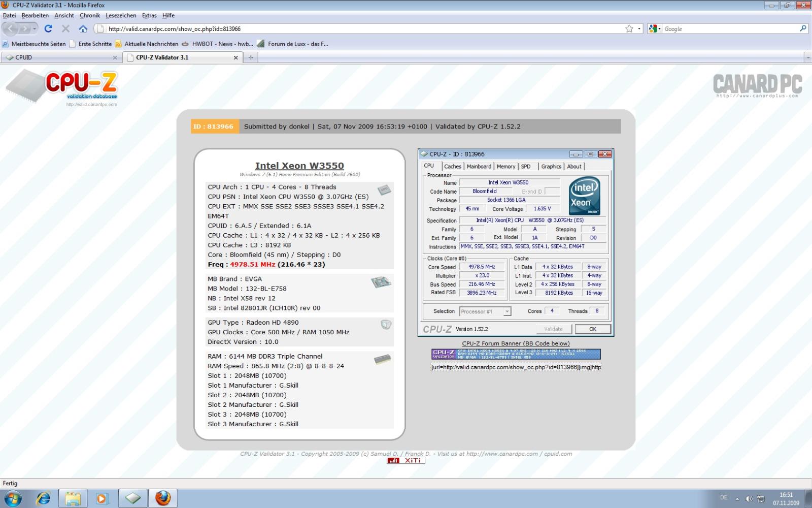812x508 pixels.
Task: Click the motherboard icon beside MB Brand
Action: click(x=381, y=282)
